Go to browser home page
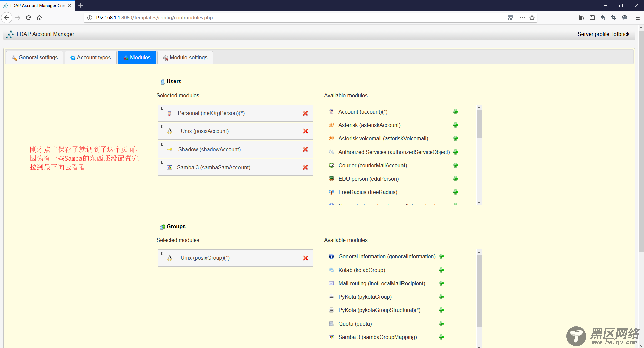This screenshot has width=644, height=348. point(39,18)
